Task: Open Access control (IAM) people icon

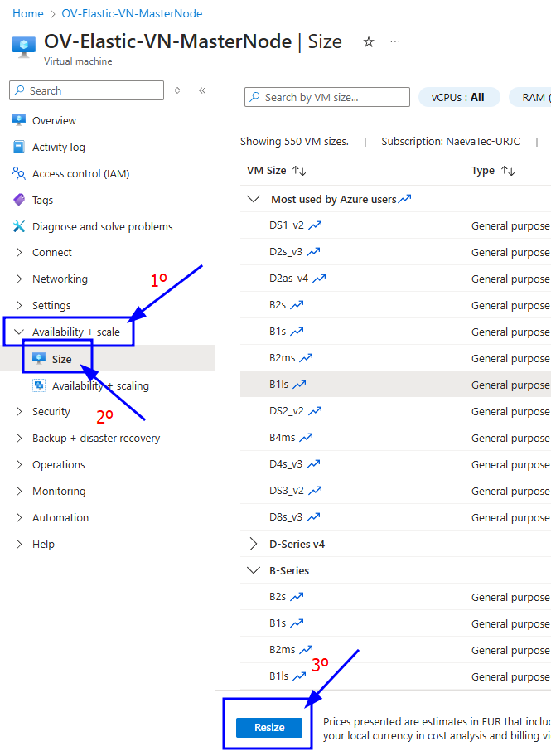Action: pos(19,173)
